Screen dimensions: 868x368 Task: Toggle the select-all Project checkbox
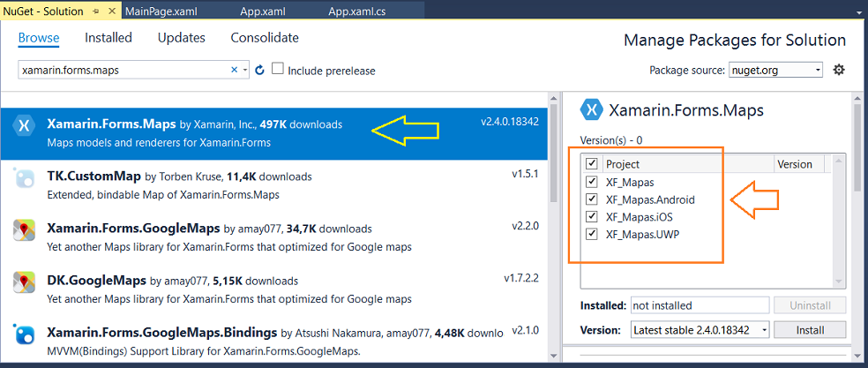pyautogui.click(x=592, y=164)
